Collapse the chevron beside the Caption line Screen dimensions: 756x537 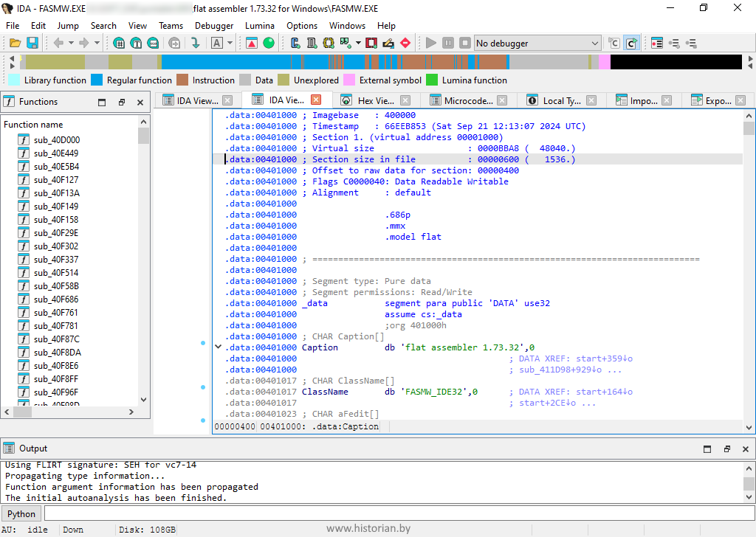[218, 347]
